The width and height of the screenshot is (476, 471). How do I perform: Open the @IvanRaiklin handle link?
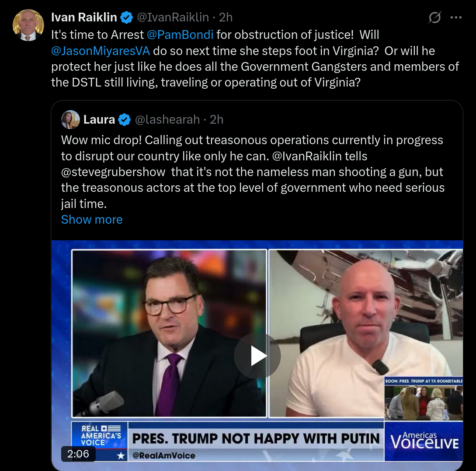pyautogui.click(x=173, y=17)
